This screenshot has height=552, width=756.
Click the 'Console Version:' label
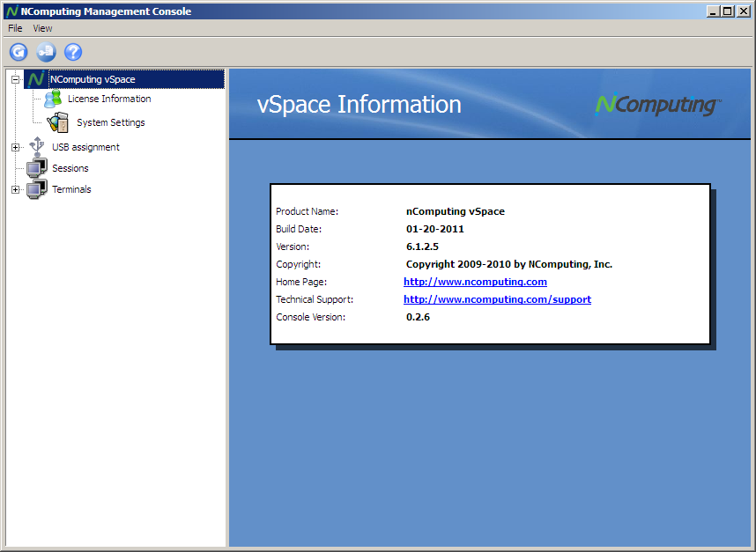310,317
